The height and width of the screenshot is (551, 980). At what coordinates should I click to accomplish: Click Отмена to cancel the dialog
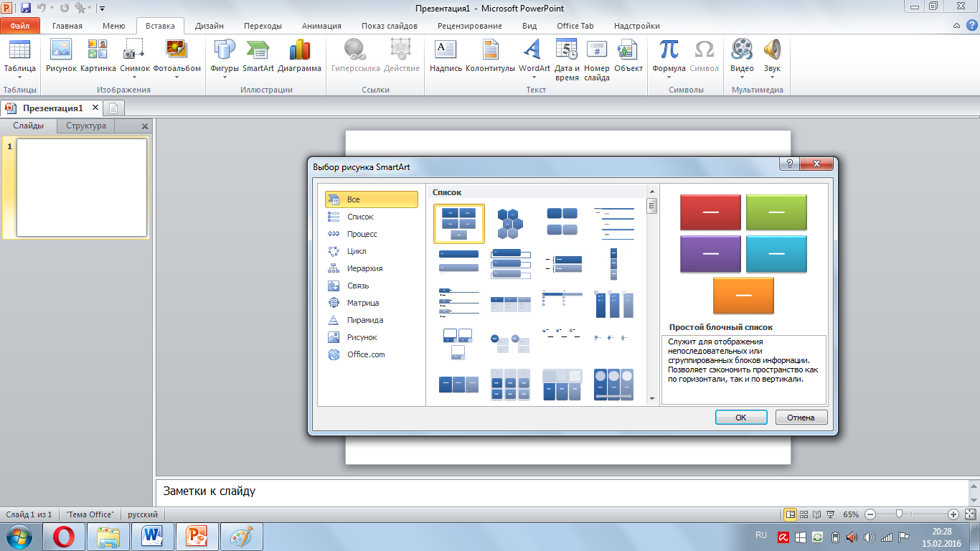(801, 418)
